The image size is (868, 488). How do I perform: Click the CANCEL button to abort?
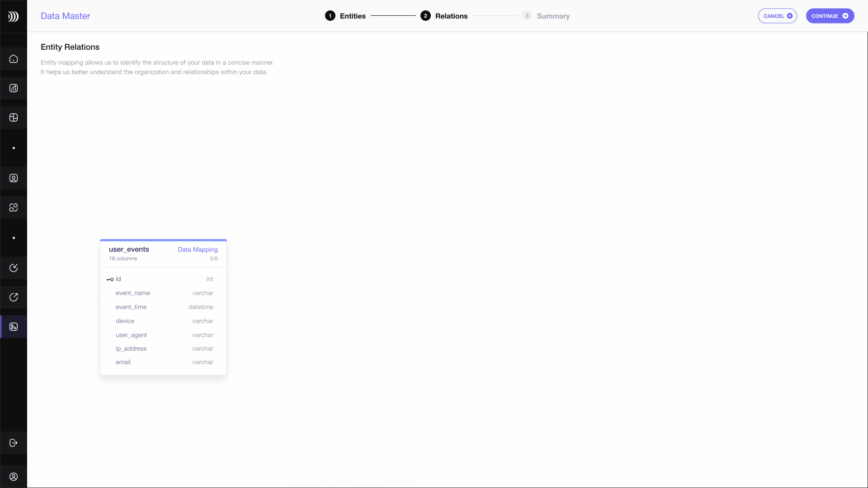click(777, 15)
